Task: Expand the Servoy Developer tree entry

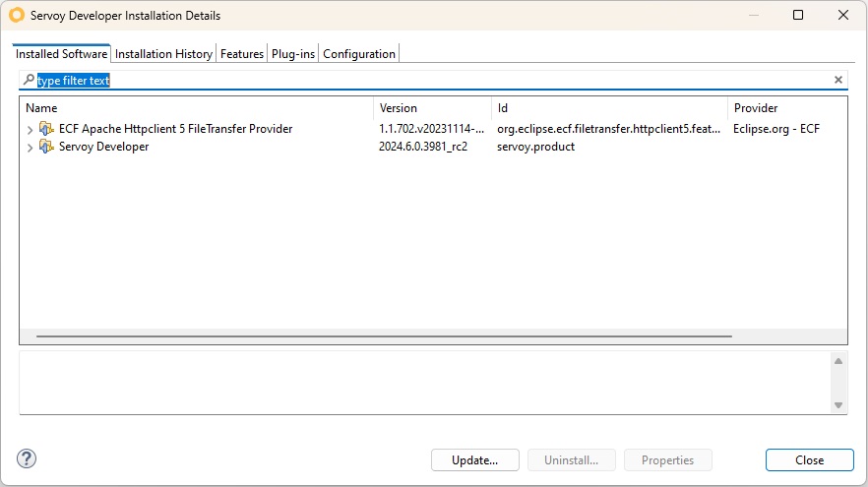Action: 30,148
